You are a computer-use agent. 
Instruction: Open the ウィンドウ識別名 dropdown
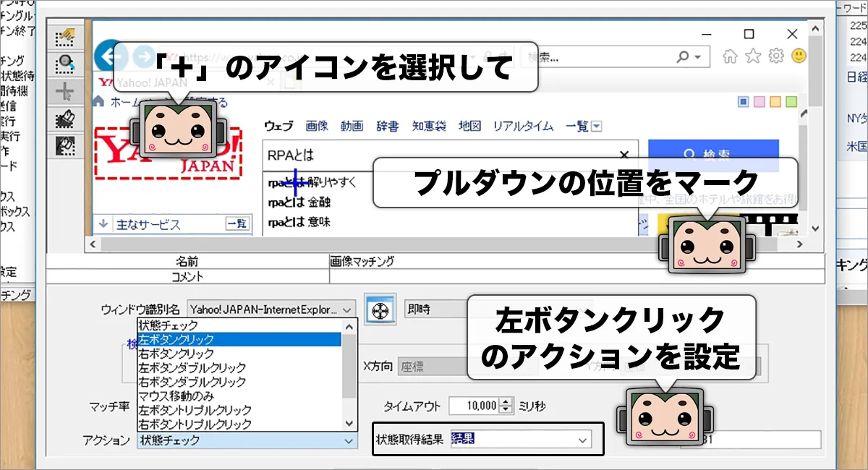(272, 309)
